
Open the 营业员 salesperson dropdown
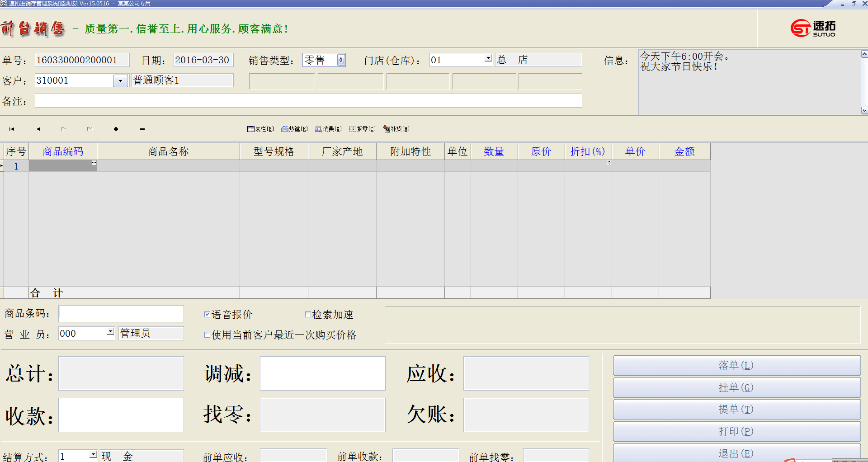[110, 332]
